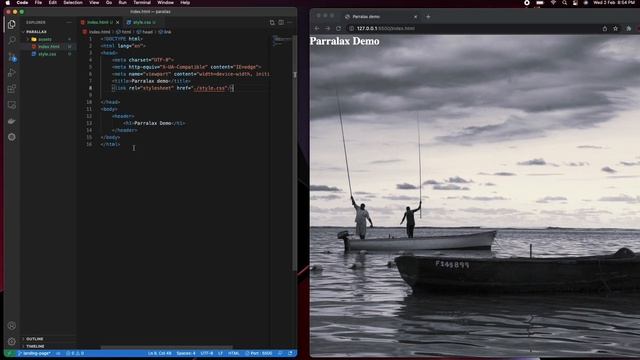Click the Split Editor icon

pyautogui.click(x=281, y=22)
